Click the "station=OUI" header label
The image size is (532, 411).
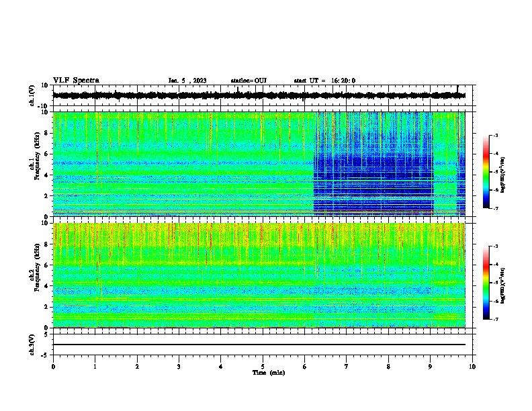click(x=249, y=81)
